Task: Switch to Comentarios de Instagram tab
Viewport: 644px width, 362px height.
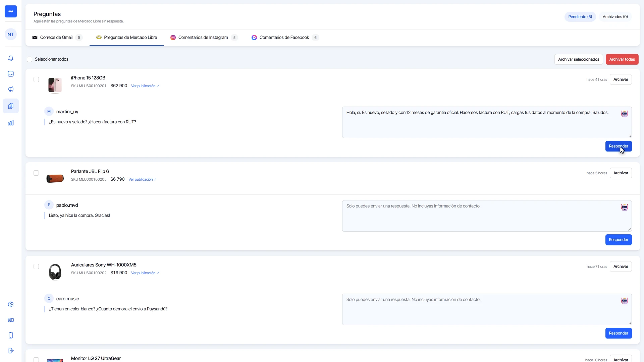Action: pyautogui.click(x=204, y=38)
